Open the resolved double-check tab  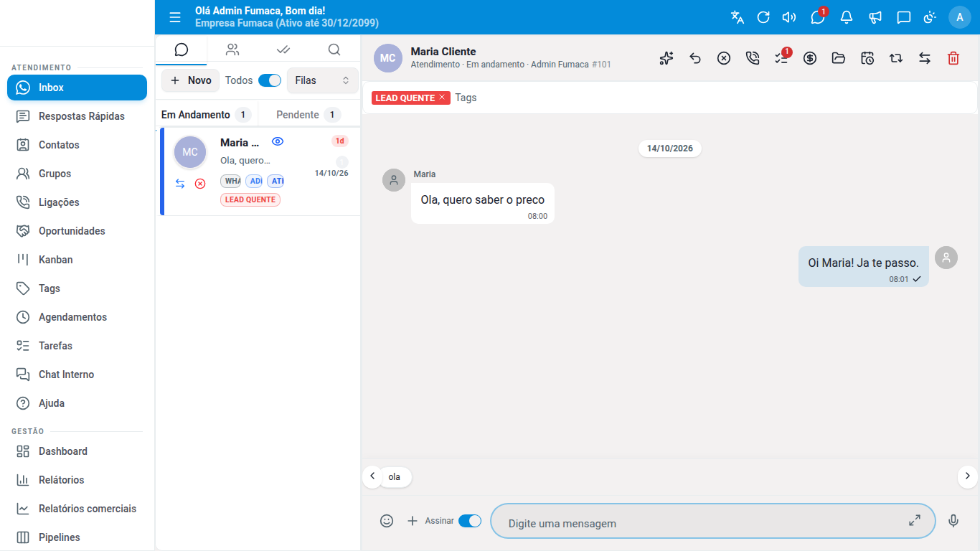point(283,50)
